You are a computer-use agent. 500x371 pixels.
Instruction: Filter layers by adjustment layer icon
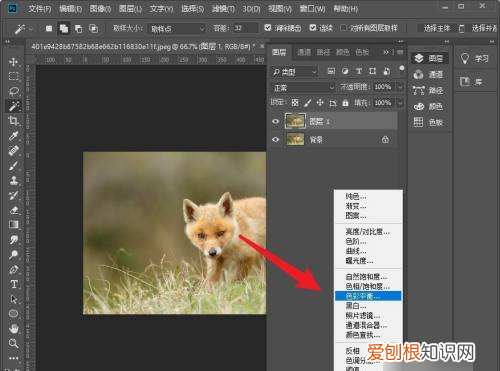tap(345, 71)
